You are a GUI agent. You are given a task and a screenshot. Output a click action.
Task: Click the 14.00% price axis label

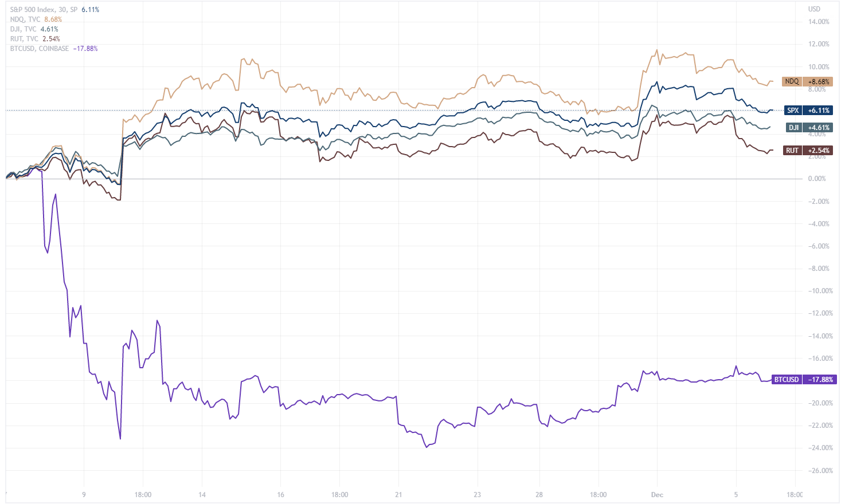tap(818, 22)
